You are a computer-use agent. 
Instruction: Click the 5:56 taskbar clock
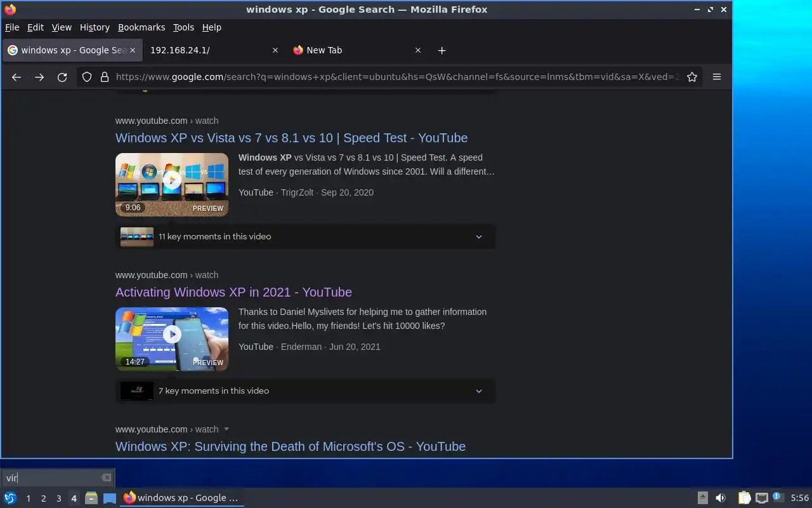pyautogui.click(x=800, y=498)
